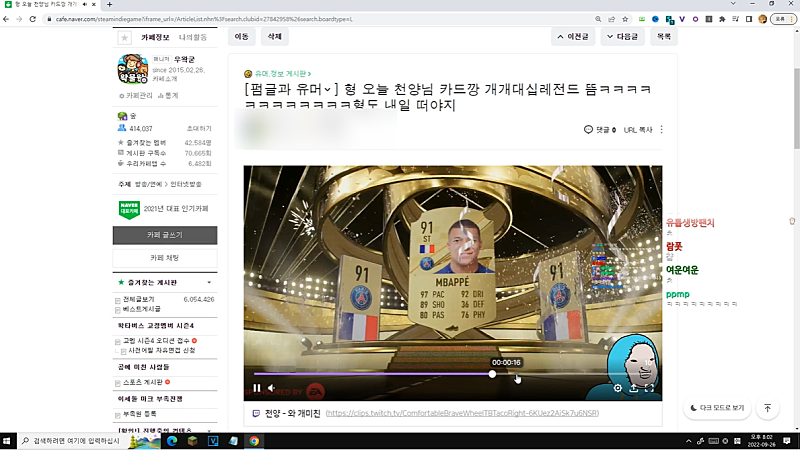This screenshot has height=450, width=800.
Task: Go to 이전글 previous post
Action: [x=573, y=37]
